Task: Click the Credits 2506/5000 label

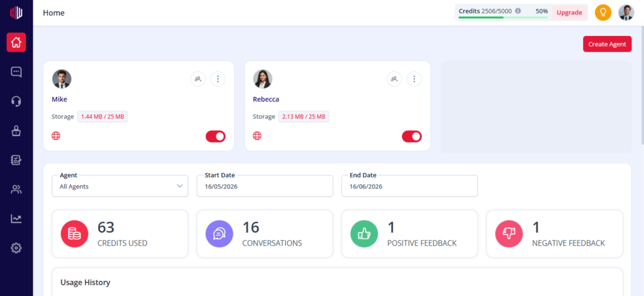Action: (485, 11)
